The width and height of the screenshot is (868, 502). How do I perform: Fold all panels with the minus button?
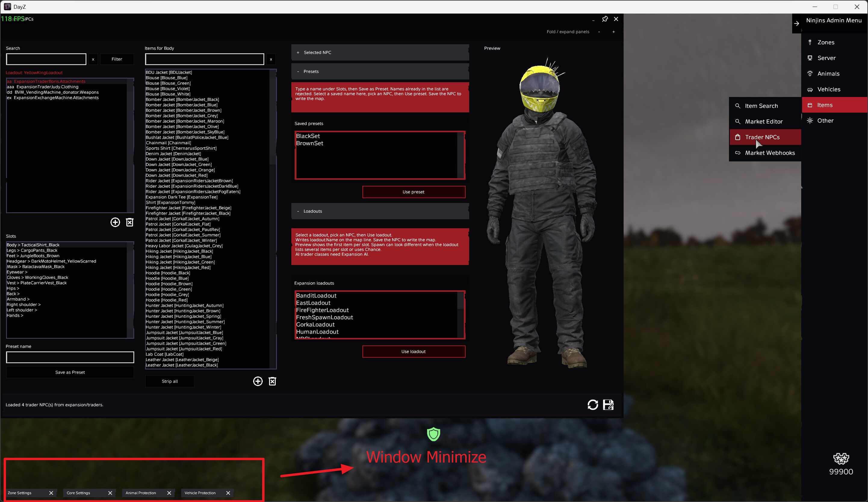599,32
